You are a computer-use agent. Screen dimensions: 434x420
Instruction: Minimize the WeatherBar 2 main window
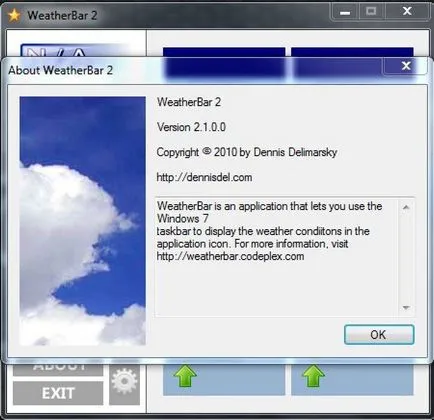pyautogui.click(x=345, y=12)
